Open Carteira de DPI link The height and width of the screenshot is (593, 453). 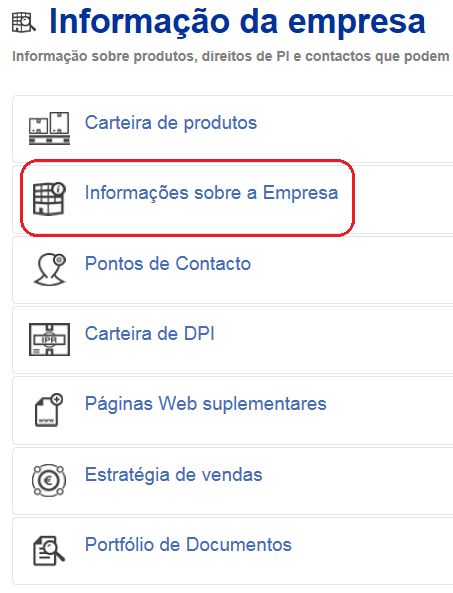[149, 334]
